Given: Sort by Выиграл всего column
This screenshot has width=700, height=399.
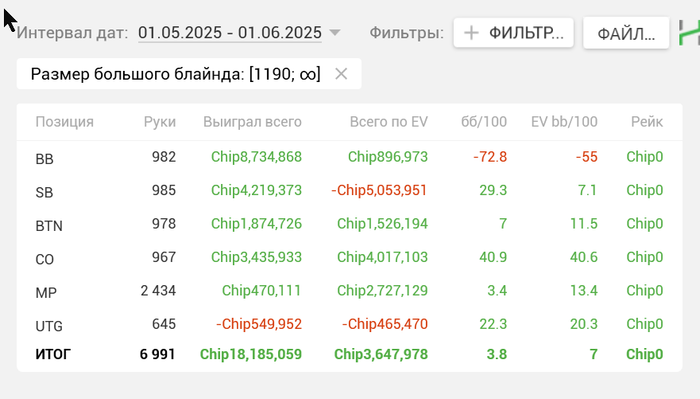Looking at the screenshot, I should click(253, 121).
